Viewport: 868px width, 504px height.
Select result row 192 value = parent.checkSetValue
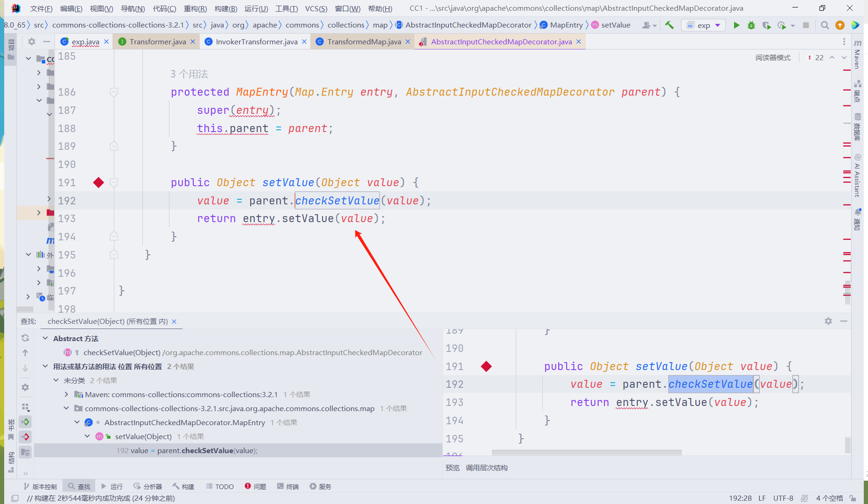[x=238, y=450]
